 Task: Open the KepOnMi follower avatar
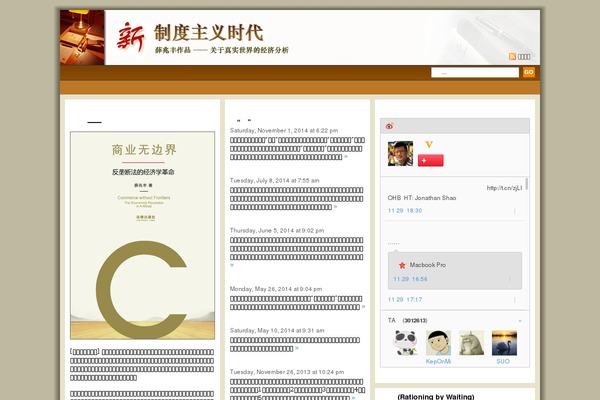(x=439, y=343)
